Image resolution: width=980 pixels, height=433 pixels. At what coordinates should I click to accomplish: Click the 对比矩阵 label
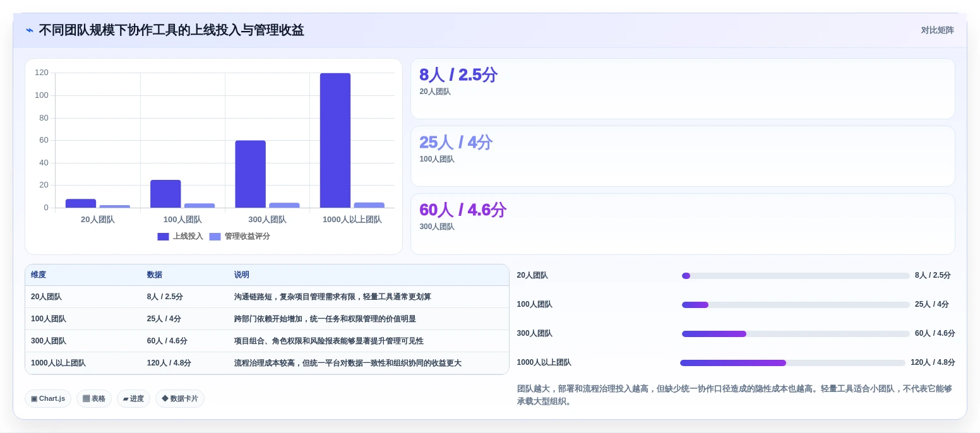point(937,30)
